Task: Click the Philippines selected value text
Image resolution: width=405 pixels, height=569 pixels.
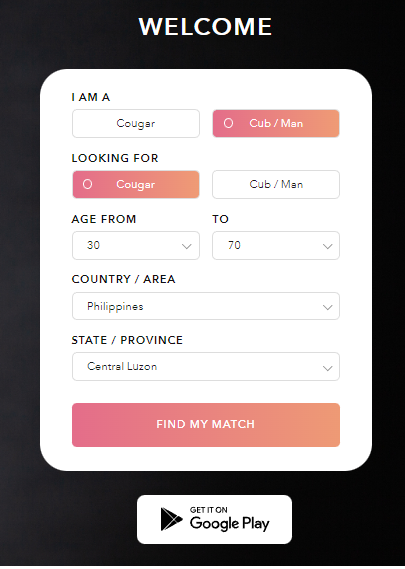Action: pyautogui.click(x=115, y=307)
